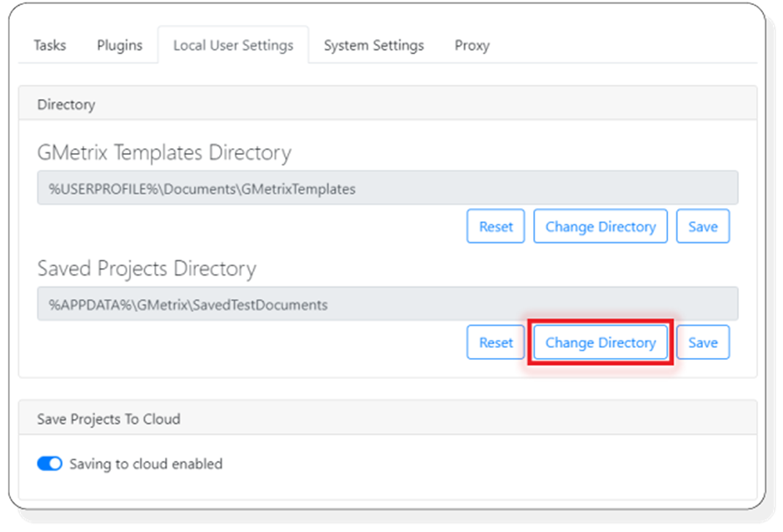Reset the Saved Projects Directory

(495, 342)
